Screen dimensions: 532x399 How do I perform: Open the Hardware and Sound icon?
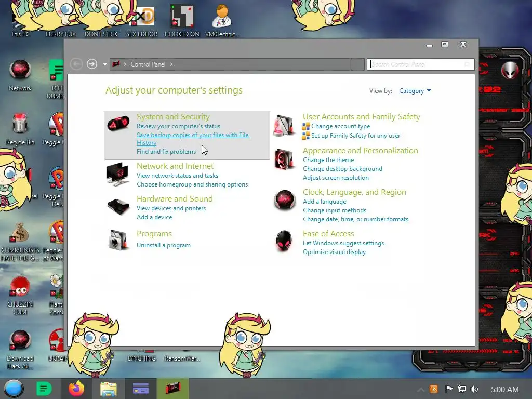118,206
